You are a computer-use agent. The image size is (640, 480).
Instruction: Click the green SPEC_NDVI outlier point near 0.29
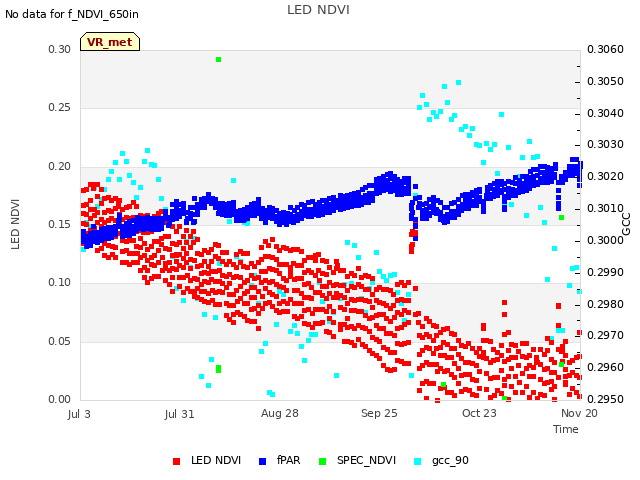pyautogui.click(x=218, y=60)
